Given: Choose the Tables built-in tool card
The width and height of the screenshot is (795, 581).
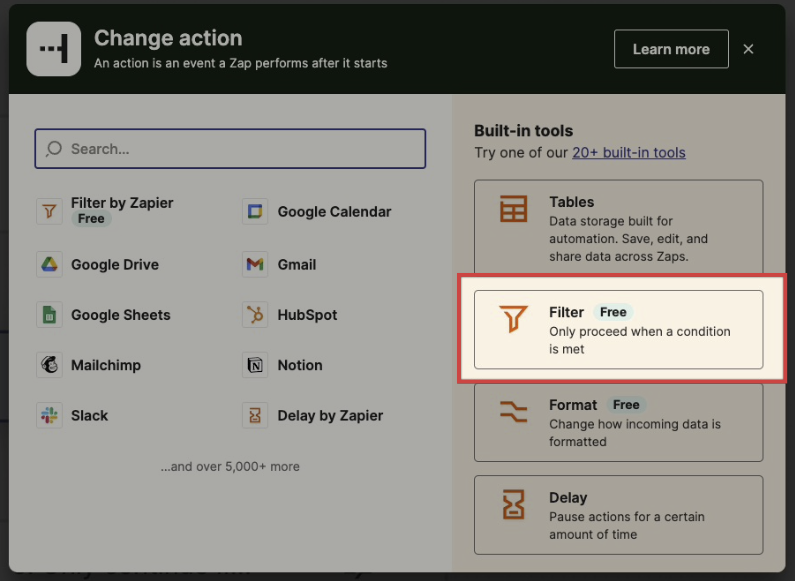Looking at the screenshot, I should click(619, 227).
